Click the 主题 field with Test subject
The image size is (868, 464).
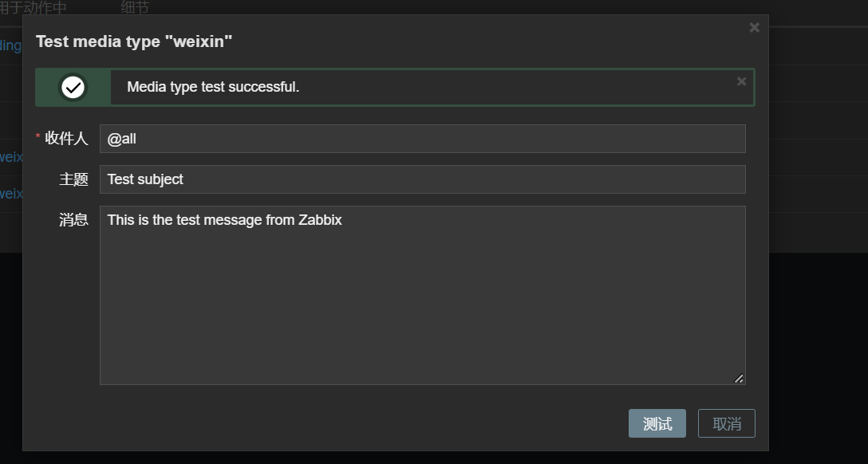click(422, 179)
